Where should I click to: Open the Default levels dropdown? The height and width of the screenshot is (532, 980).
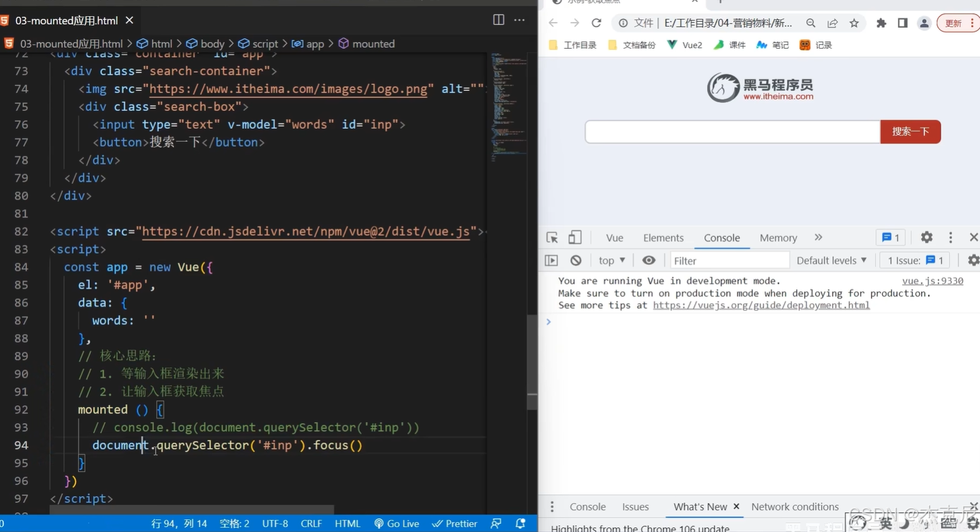832,260
